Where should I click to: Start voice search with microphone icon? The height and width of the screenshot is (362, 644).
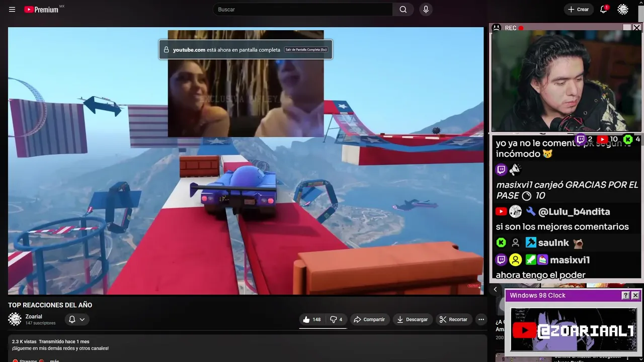426,10
